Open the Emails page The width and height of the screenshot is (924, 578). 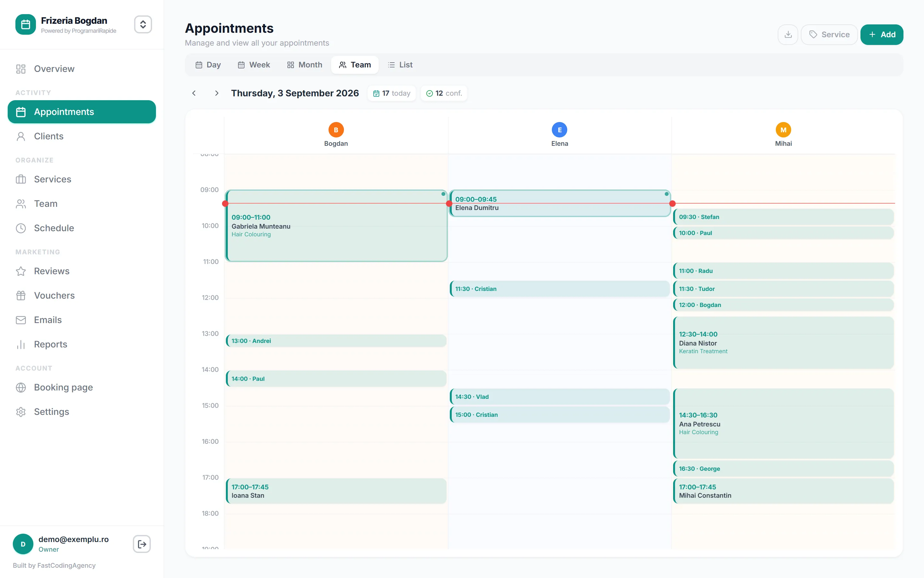(82, 320)
